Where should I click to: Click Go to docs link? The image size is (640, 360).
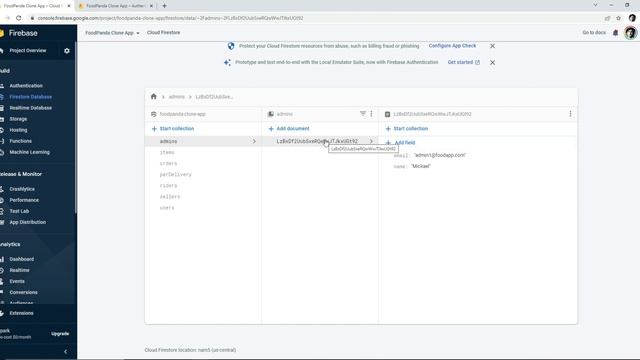(594, 32)
